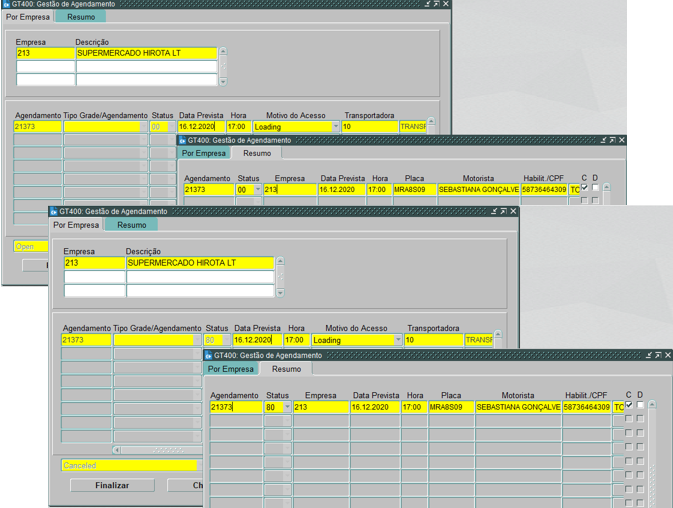
Task: Click scroll-up arrow beside TRANSF in Open-status window
Action: point(431,121)
